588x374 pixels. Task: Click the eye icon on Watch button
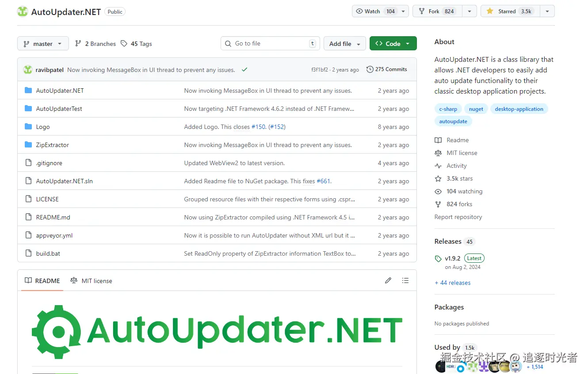[x=359, y=11]
